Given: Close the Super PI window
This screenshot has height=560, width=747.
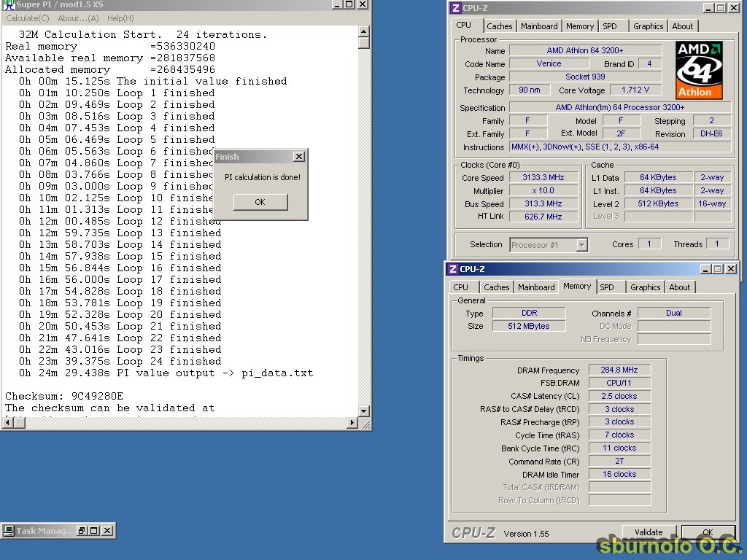Looking at the screenshot, I should (363, 4).
